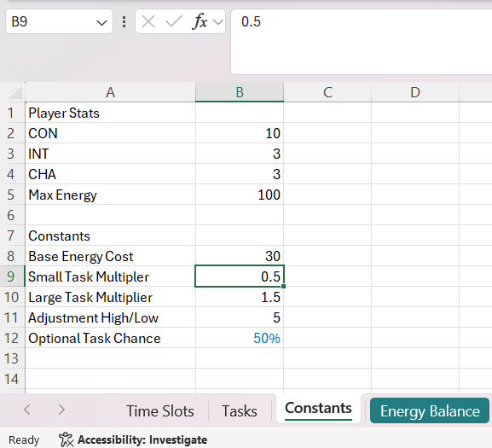Click the 'Max Energy' cell

(111, 195)
